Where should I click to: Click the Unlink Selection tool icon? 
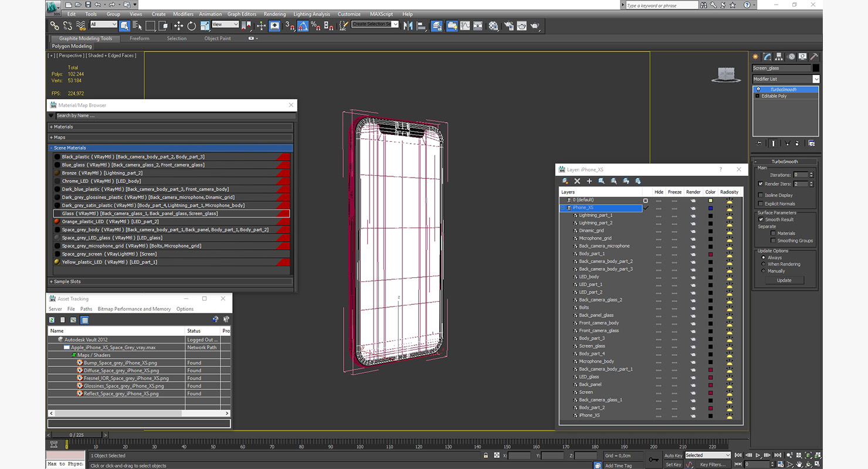(x=67, y=26)
